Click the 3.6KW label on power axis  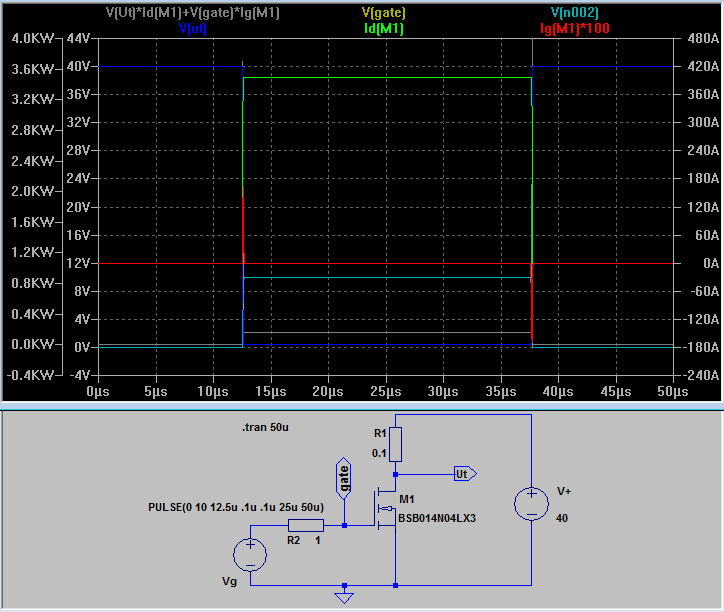[x=32, y=69]
